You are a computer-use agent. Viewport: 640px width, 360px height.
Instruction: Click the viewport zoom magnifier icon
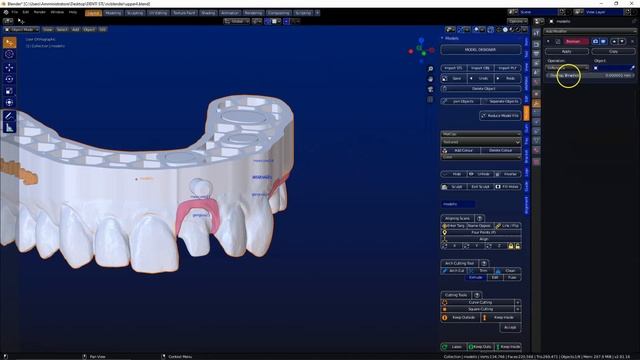coord(430,69)
